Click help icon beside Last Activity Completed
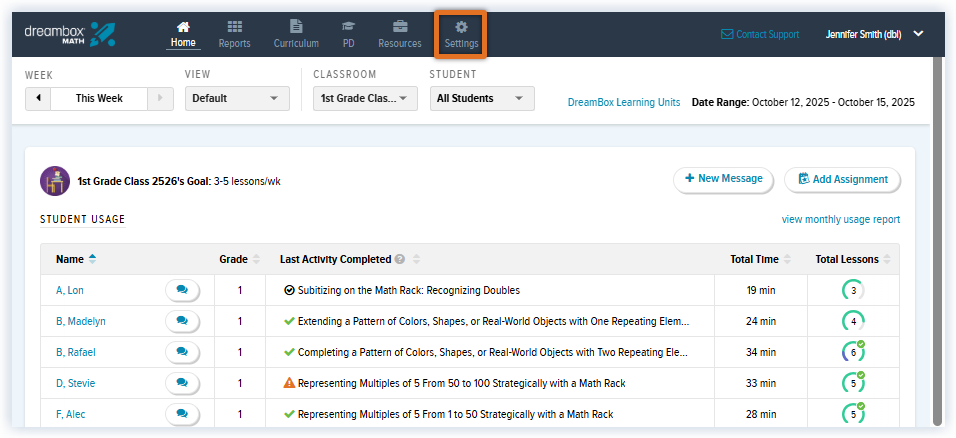The image size is (956, 438). (400, 259)
